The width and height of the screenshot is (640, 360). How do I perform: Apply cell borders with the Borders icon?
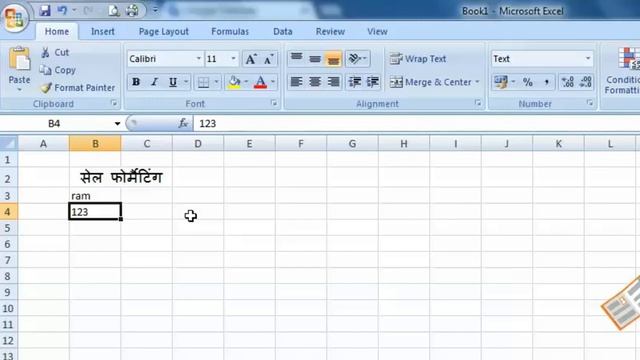pos(203,82)
